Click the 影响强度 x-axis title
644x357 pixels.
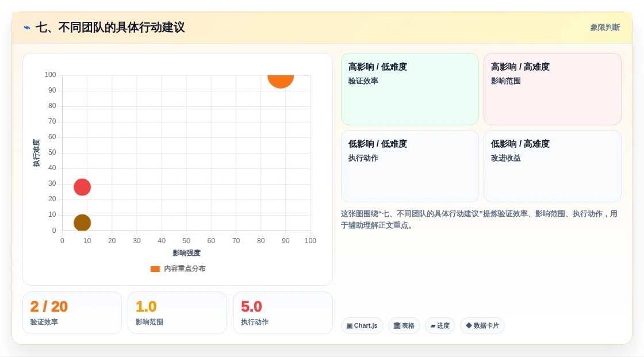point(186,253)
